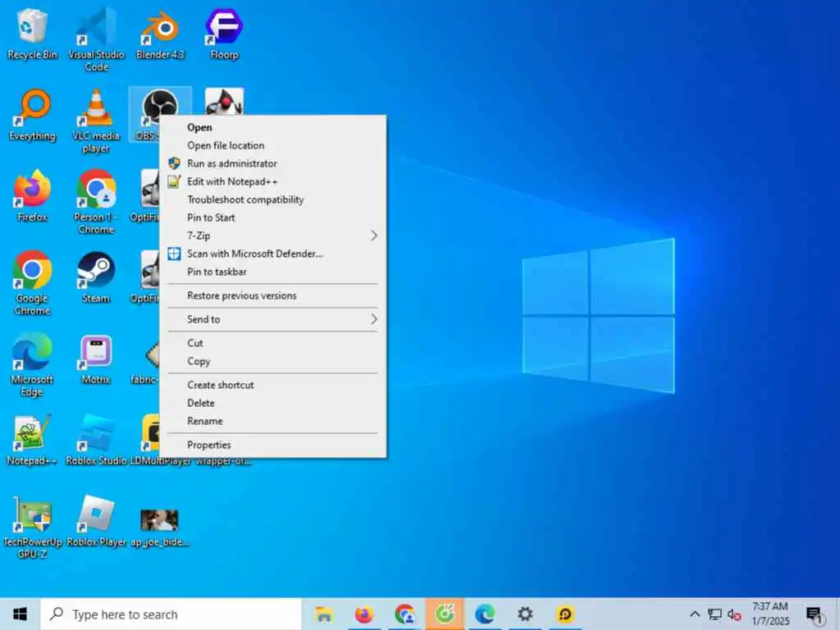Click the Blender 4.3 desktop icon

[160, 33]
